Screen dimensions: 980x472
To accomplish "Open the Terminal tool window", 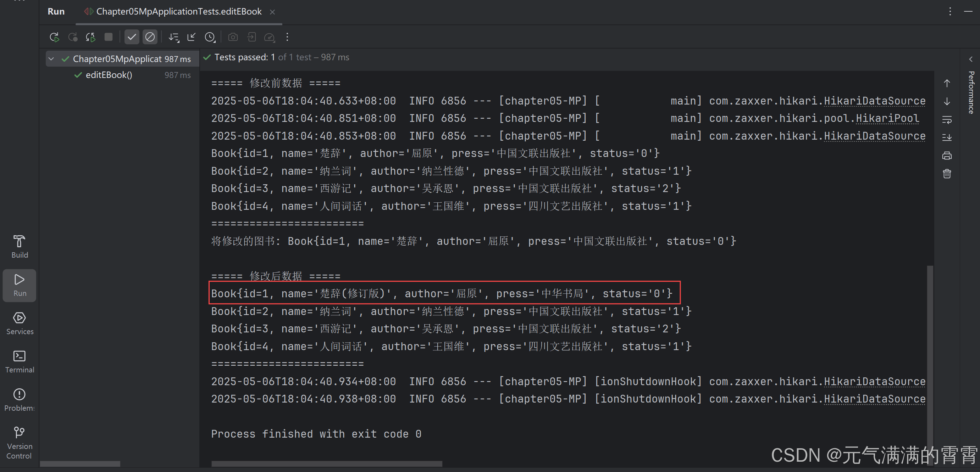I will (20, 361).
